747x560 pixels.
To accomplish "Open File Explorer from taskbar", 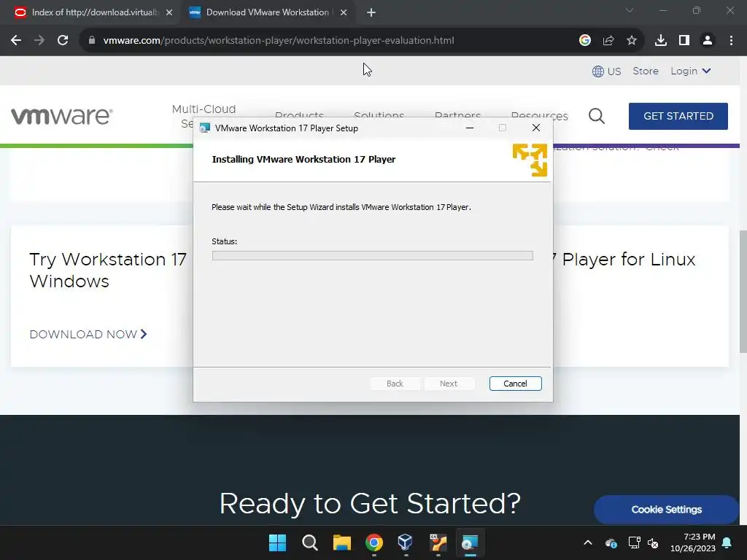I will (x=341, y=542).
